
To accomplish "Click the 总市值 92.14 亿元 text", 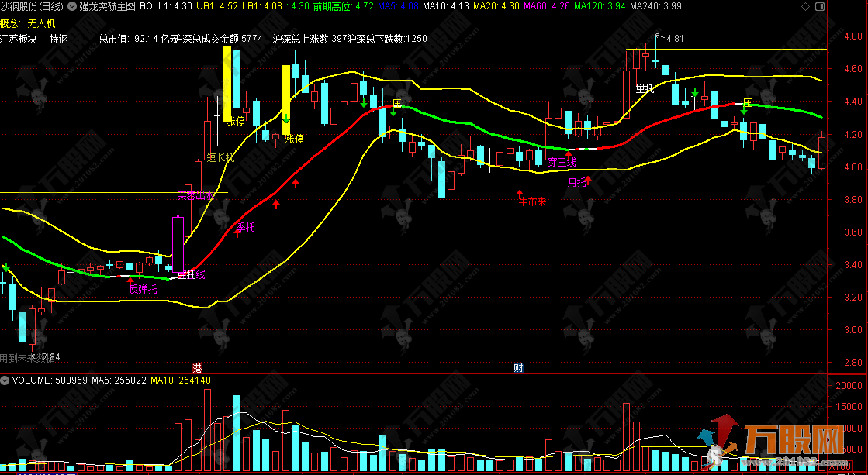I will click(x=138, y=40).
